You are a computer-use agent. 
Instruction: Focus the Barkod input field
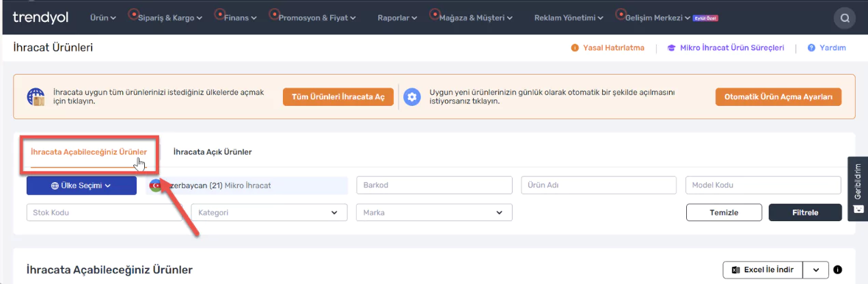tap(433, 185)
